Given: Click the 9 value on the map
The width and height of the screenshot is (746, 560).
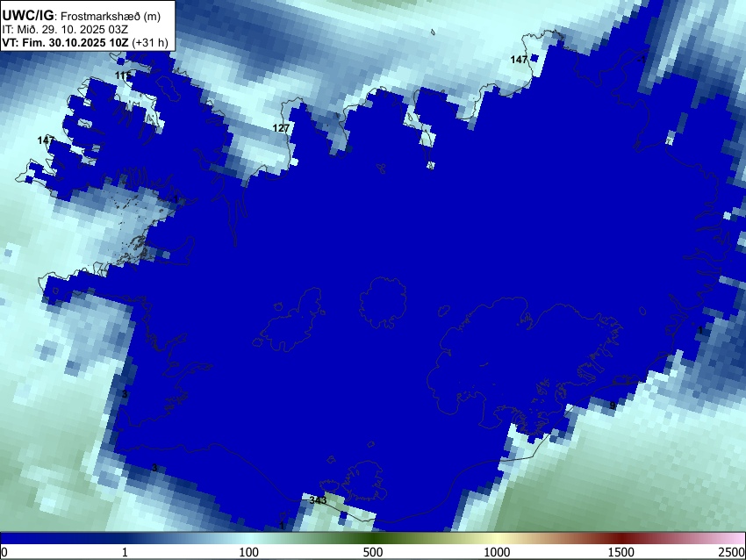Looking at the screenshot, I should click(x=613, y=406).
